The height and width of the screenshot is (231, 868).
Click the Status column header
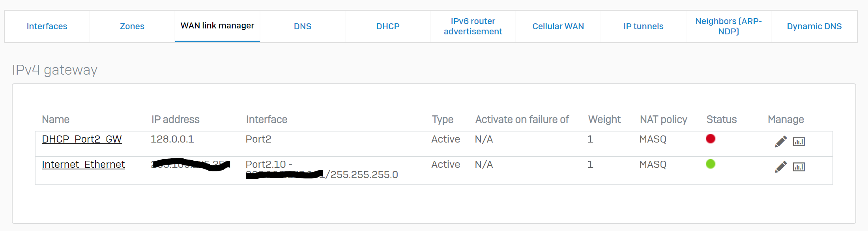pos(722,119)
